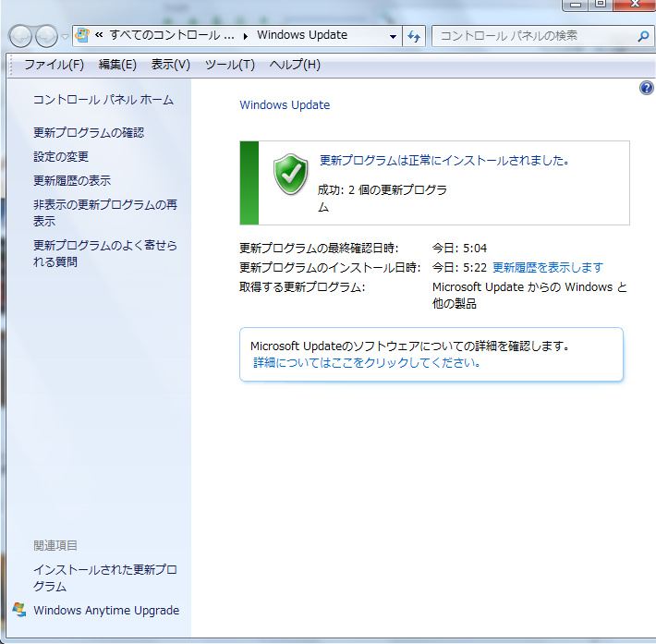Image resolution: width=656 pixels, height=644 pixels.
Task: Click the forward navigation arrow button
Action: [x=46, y=36]
